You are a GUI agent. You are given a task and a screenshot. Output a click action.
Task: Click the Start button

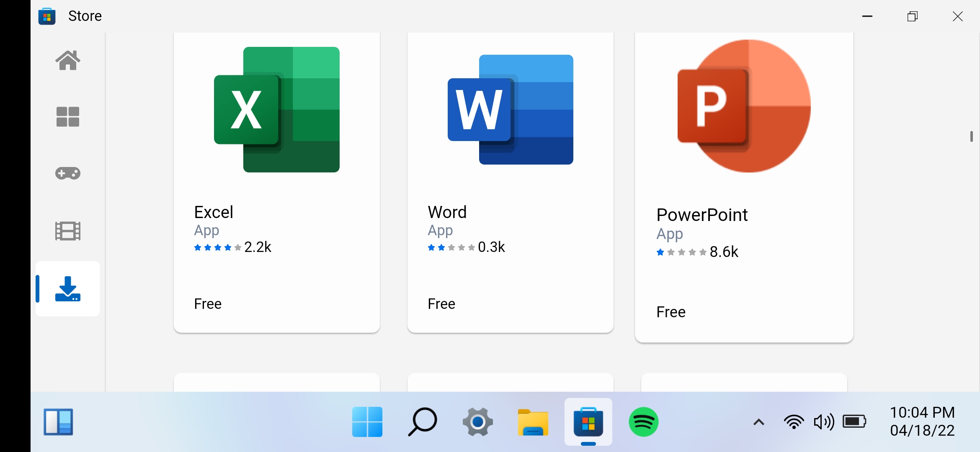point(367,422)
